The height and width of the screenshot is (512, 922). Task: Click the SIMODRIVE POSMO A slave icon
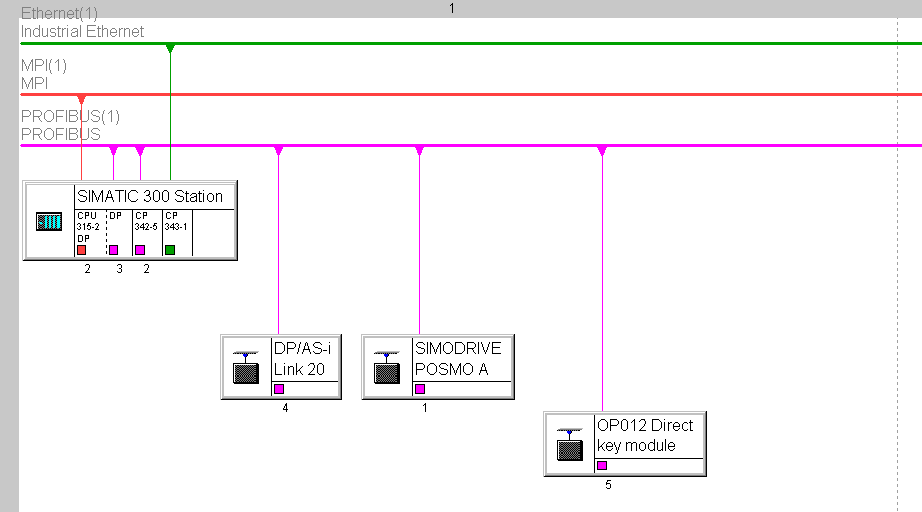point(387,367)
